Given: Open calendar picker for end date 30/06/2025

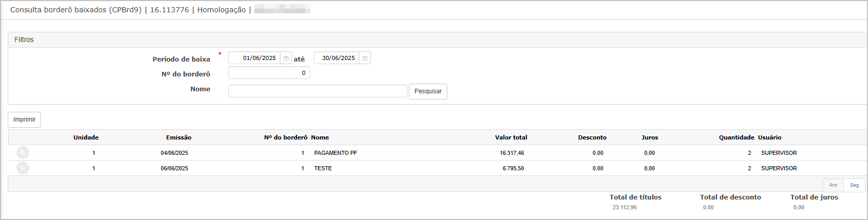Looking at the screenshot, I should pyautogui.click(x=365, y=58).
